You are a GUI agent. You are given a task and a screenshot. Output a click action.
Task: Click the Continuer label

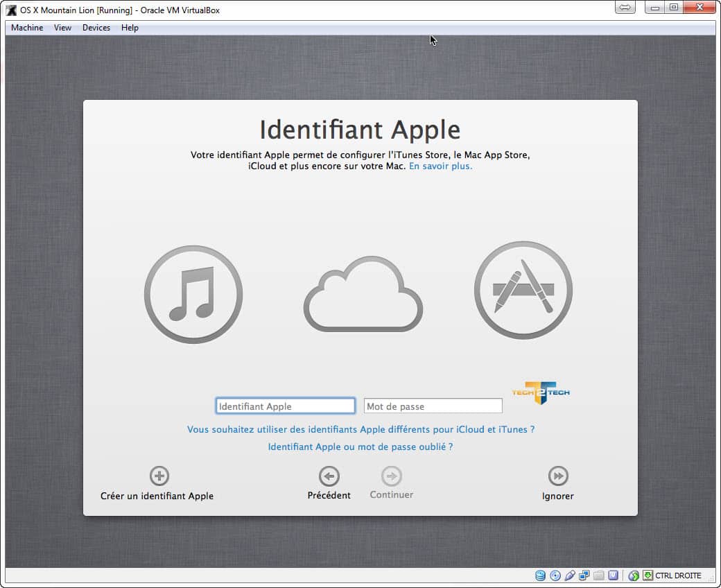[391, 494]
